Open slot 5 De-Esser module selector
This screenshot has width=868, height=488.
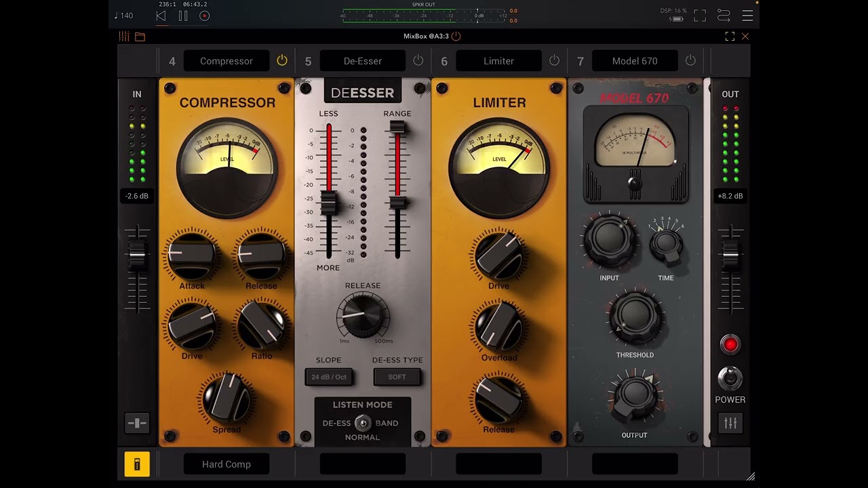tap(363, 61)
